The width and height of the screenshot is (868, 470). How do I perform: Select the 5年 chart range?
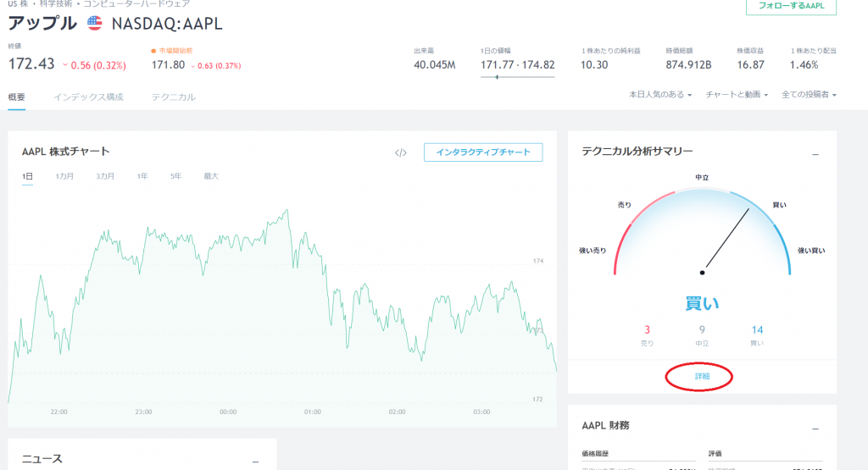[175, 176]
